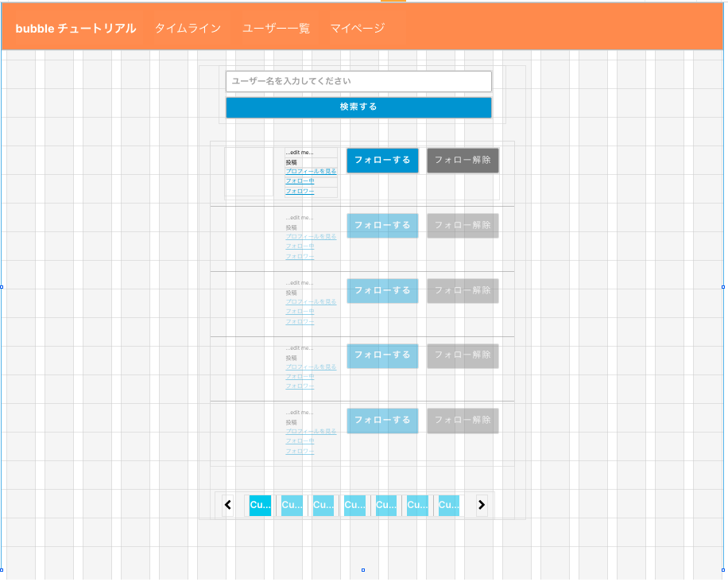Click プロフィールを見る link in the first row
Image resolution: width=728 pixels, height=582 pixels.
click(x=311, y=172)
